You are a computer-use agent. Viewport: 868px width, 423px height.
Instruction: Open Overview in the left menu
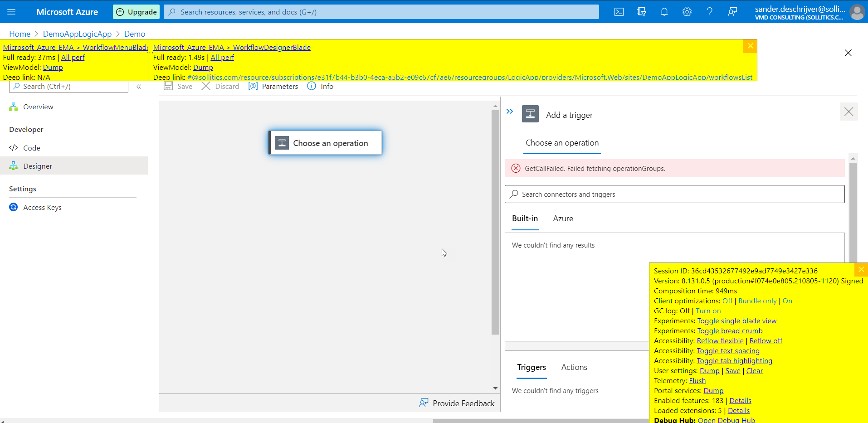[x=38, y=107]
